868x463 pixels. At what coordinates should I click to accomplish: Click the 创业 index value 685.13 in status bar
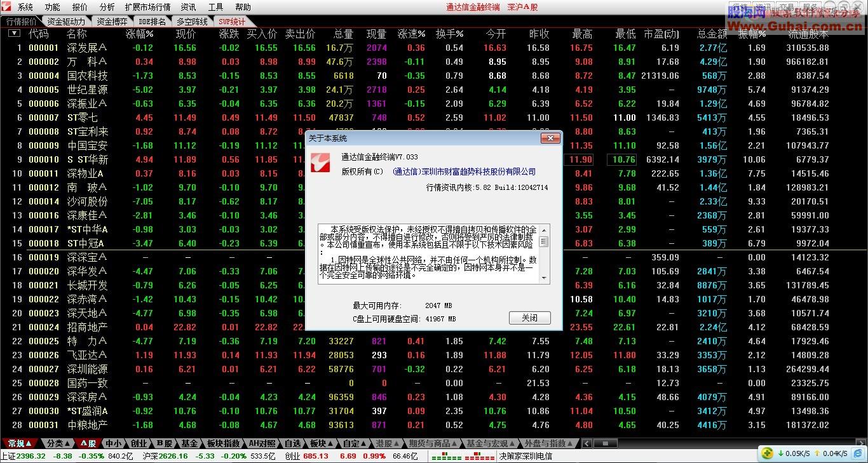coord(316,456)
